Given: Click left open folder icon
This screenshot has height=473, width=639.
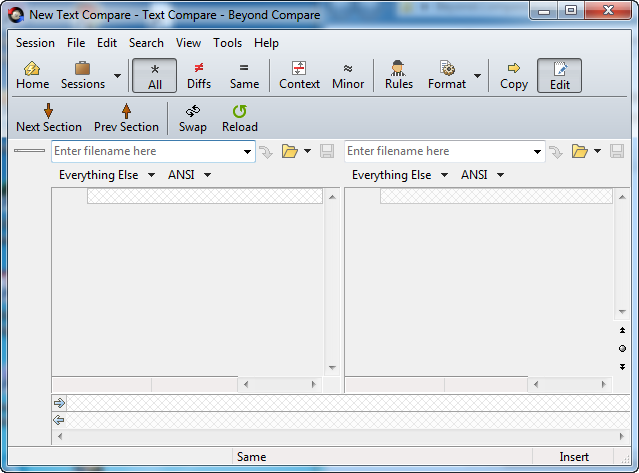Looking at the screenshot, I should coord(290,151).
